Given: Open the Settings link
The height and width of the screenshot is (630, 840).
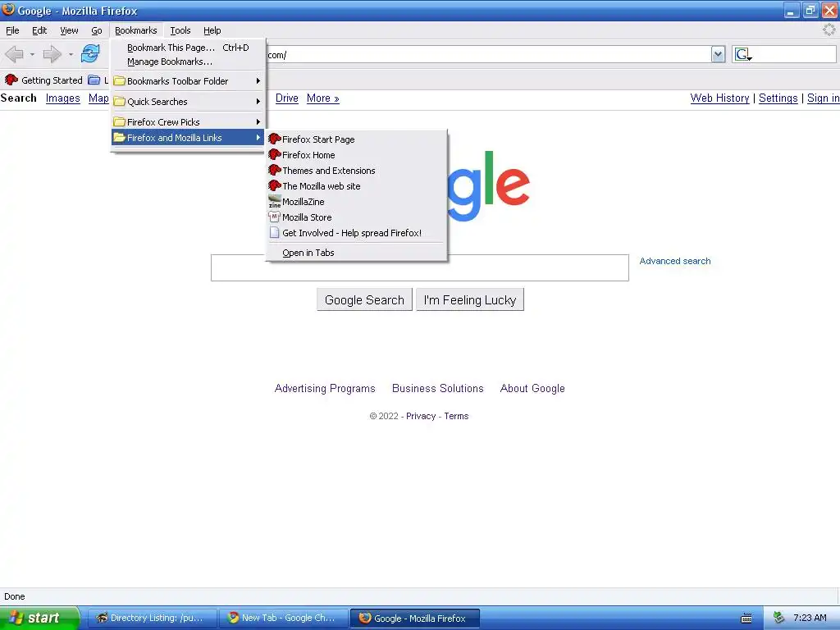Looking at the screenshot, I should coord(778,98).
